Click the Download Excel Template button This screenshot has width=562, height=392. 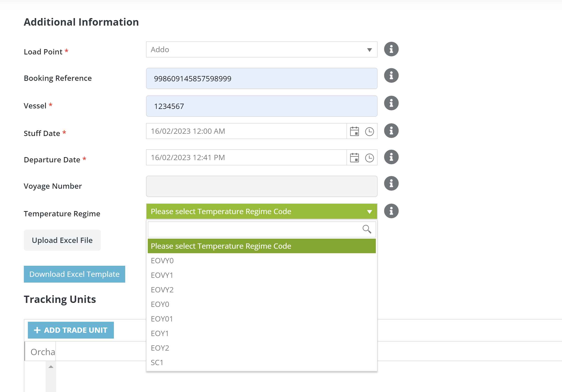[x=74, y=274]
